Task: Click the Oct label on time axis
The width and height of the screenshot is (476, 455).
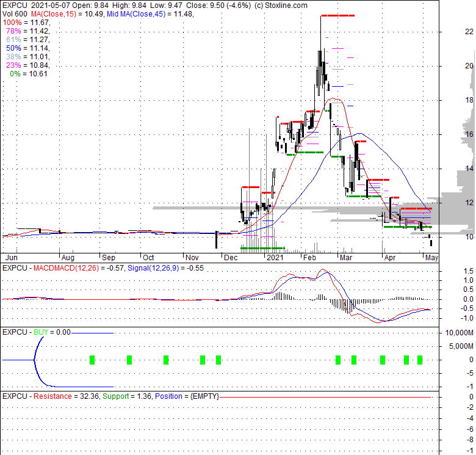Action: (x=148, y=258)
